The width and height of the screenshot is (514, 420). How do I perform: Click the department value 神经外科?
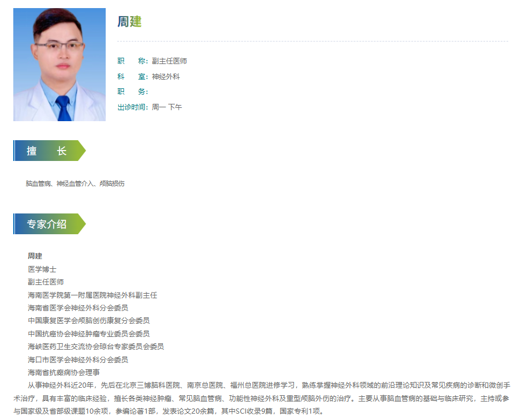point(166,77)
